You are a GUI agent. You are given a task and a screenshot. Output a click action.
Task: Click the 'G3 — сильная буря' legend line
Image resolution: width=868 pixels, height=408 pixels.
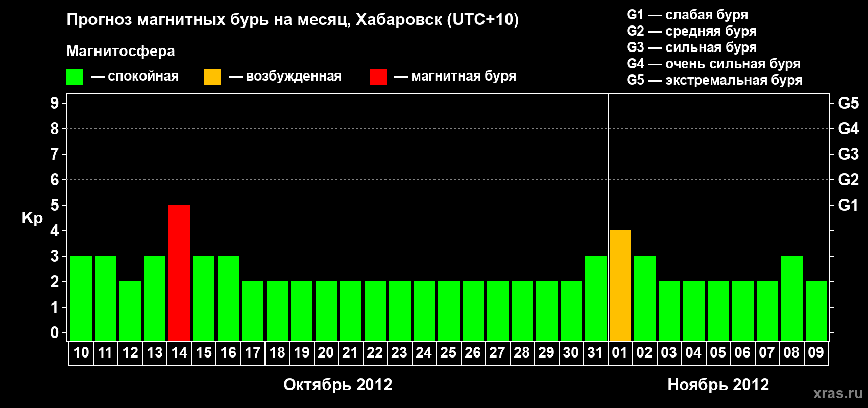[x=692, y=48]
